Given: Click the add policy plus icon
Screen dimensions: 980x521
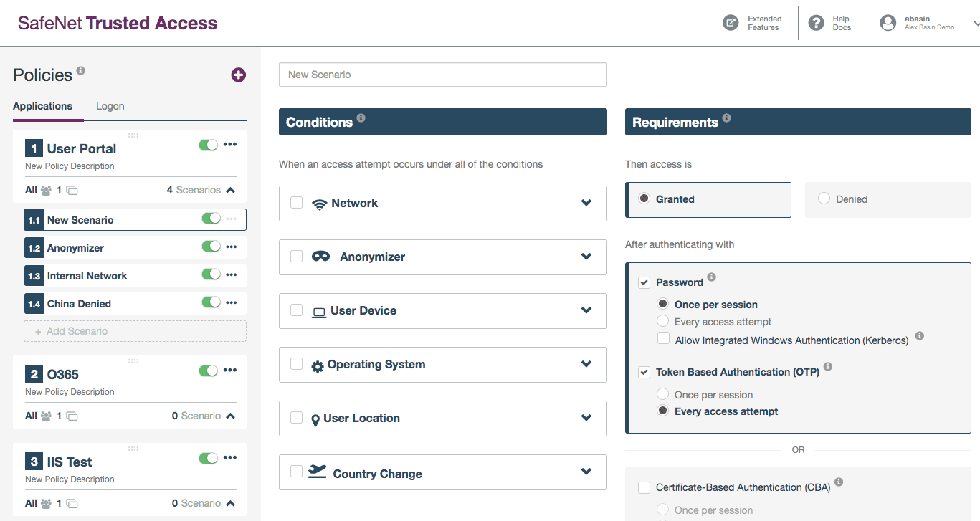Looking at the screenshot, I should (x=239, y=75).
